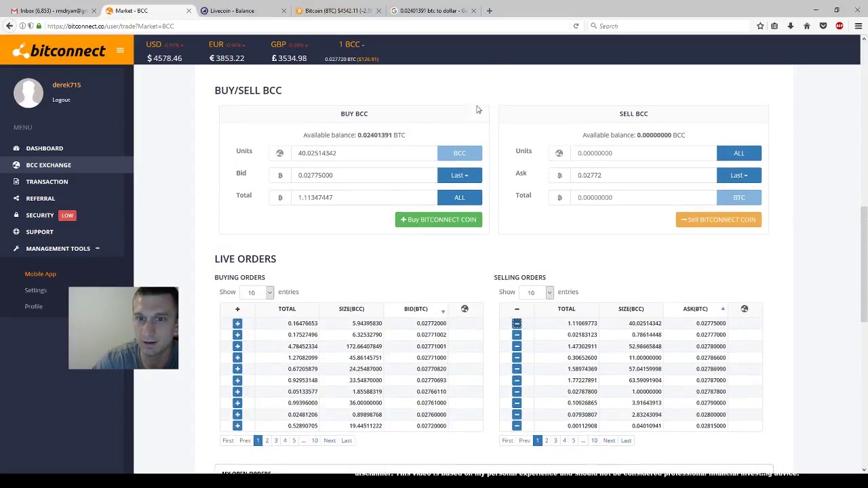Click the Sell BitConnect Coin button

tap(719, 220)
